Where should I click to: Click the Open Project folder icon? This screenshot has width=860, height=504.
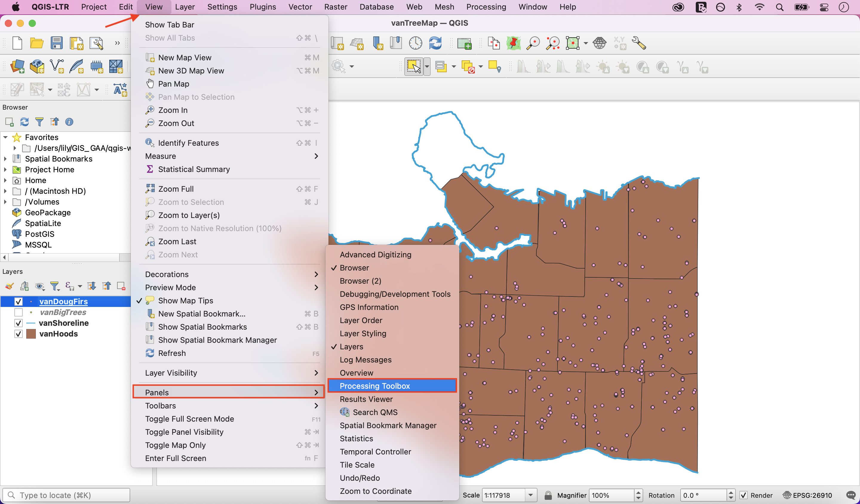click(36, 43)
